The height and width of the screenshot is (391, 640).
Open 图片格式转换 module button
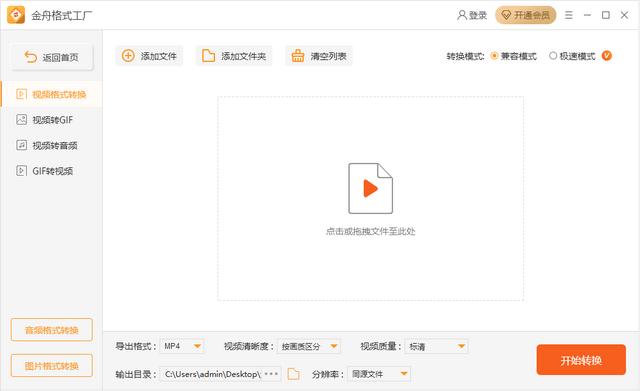click(x=52, y=366)
